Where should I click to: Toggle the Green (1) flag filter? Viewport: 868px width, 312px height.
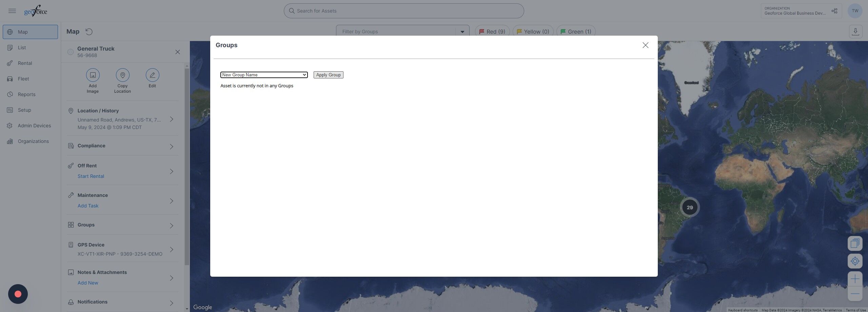coord(576,32)
